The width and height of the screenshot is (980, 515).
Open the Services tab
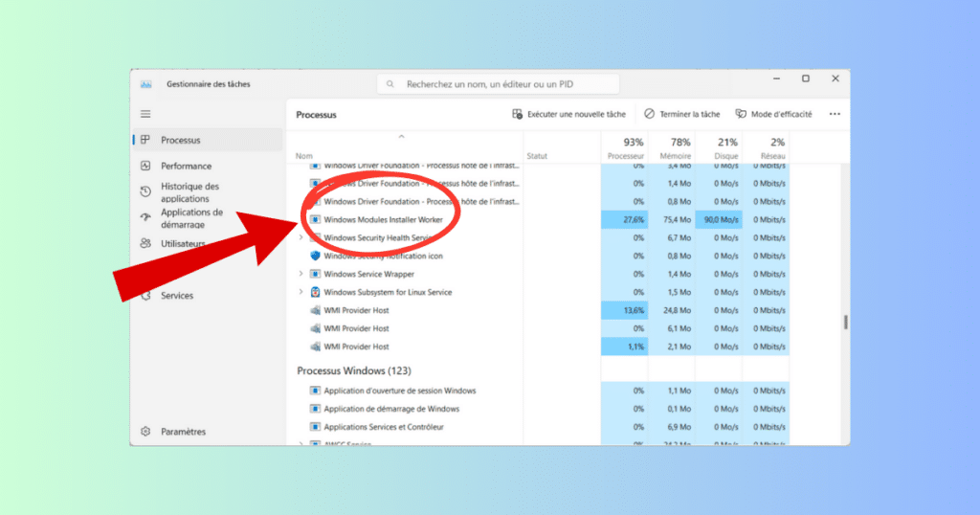(208, 295)
